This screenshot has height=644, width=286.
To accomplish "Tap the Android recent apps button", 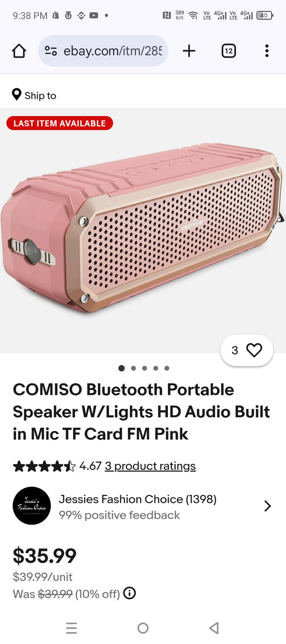I will coord(71,628).
